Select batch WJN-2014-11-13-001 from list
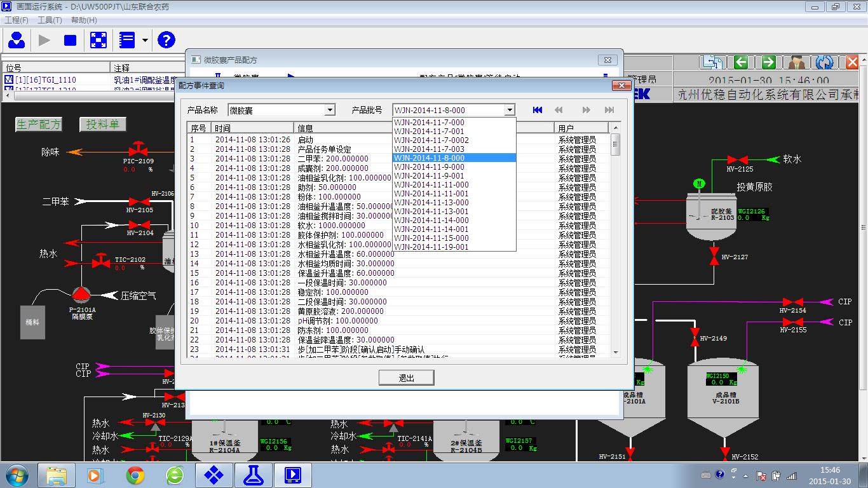868x488 pixels. 431,212
